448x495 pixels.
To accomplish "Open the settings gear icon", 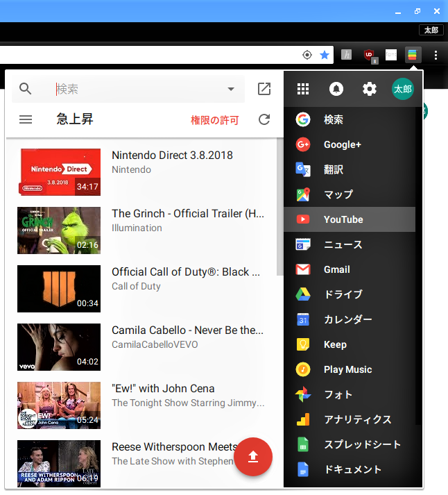I will click(370, 89).
